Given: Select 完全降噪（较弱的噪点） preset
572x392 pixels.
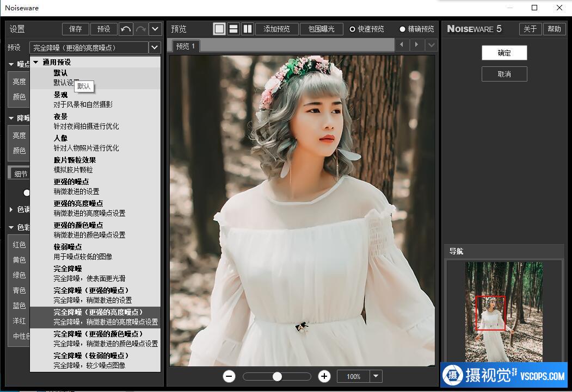Looking at the screenshot, I should click(95, 360).
